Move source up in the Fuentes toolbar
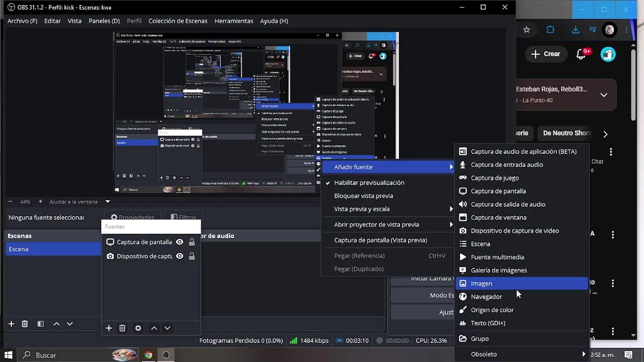Viewport: 644px width, 362px height. (154, 328)
